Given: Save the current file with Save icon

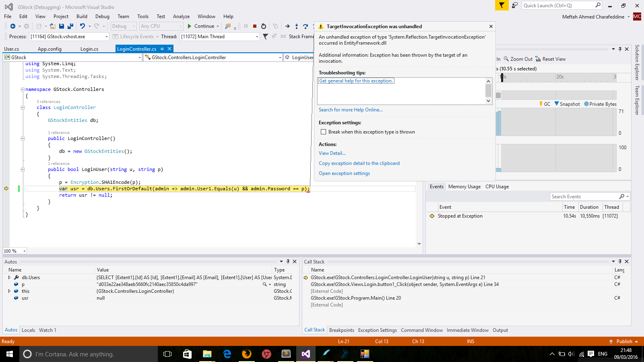Looking at the screenshot, I should 62,26.
